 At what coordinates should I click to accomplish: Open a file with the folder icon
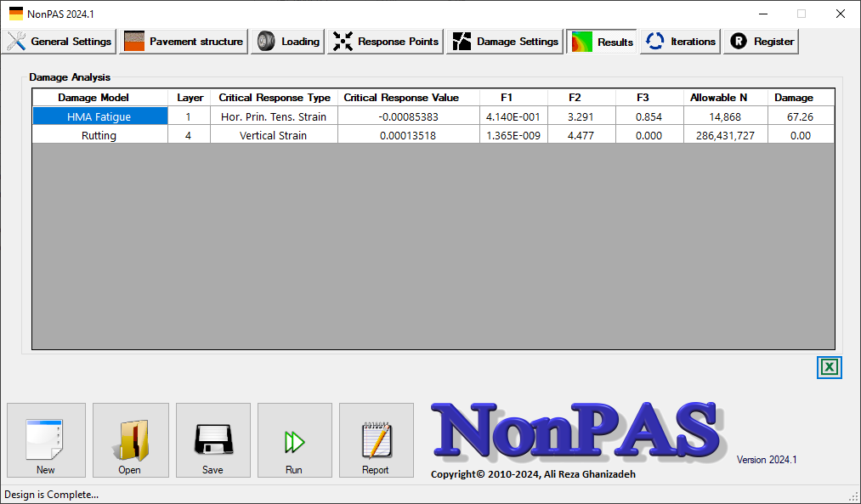129,439
